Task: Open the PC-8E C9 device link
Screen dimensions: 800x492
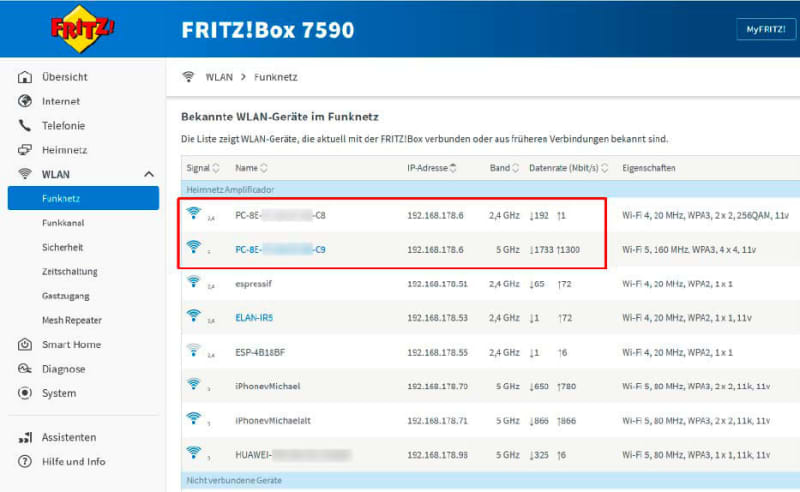Action: (x=280, y=250)
